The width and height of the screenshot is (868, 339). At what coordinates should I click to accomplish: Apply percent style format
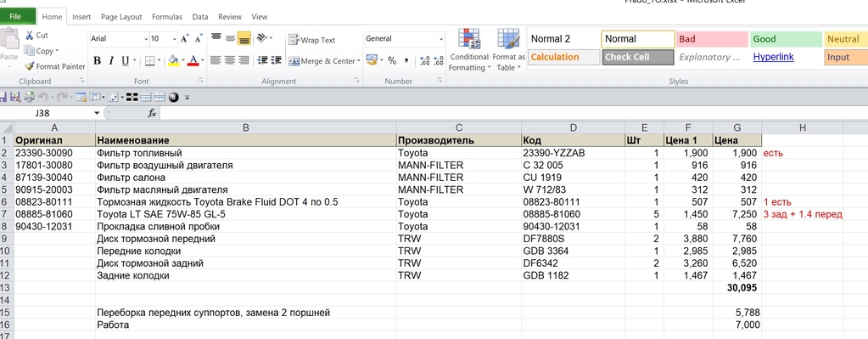[392, 60]
